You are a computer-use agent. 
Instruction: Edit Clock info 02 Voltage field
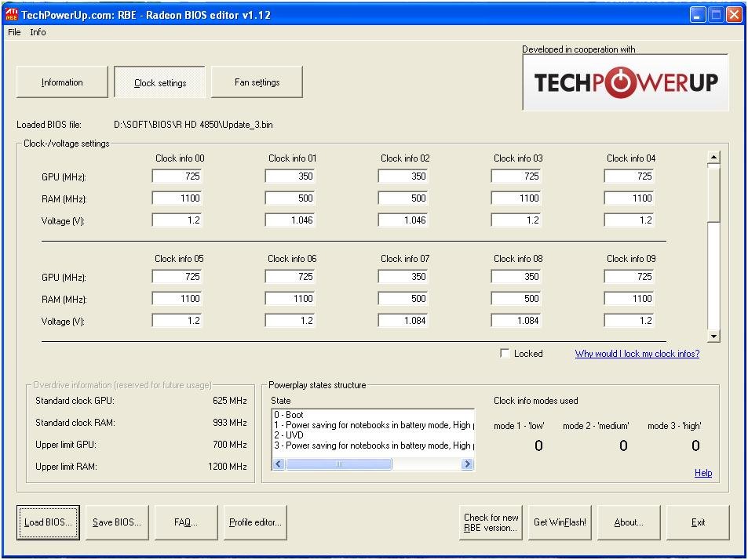(x=403, y=220)
